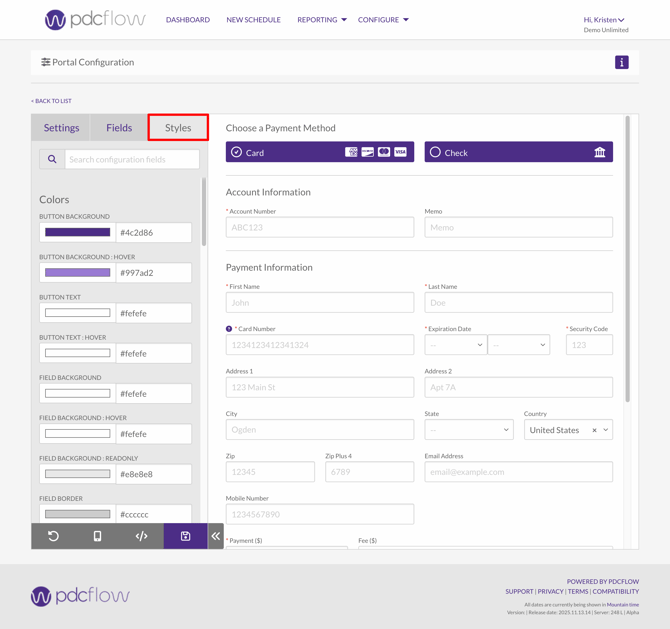This screenshot has height=629, width=670.
Task: Click the reset/undo icon in bottom toolbar
Action: [53, 536]
